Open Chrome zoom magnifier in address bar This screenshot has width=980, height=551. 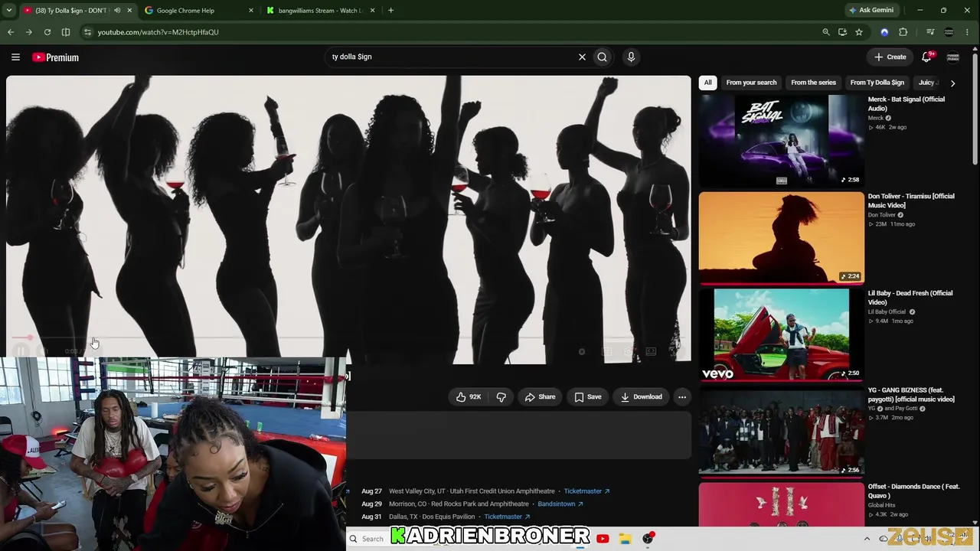(825, 32)
